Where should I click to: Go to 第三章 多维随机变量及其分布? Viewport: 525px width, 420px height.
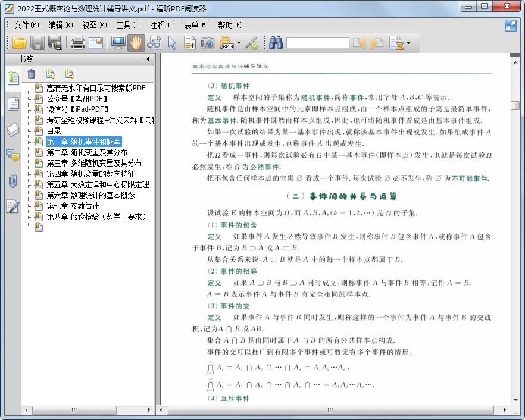(x=94, y=163)
